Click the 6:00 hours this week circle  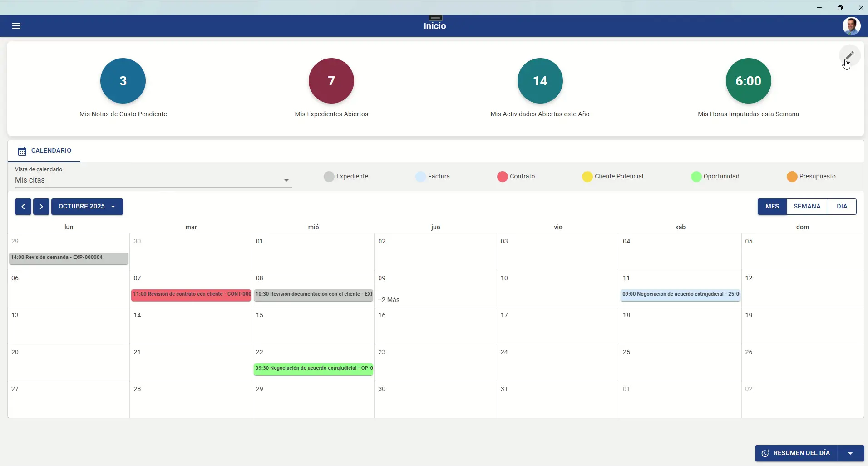[748, 81]
